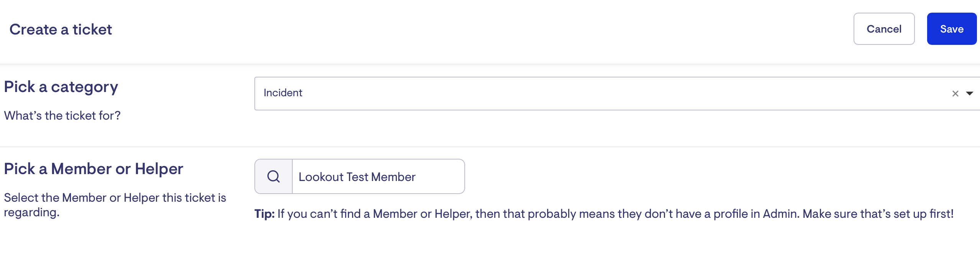The image size is (980, 260).
Task: Click the empty middle of the category field
Action: pyautogui.click(x=613, y=93)
